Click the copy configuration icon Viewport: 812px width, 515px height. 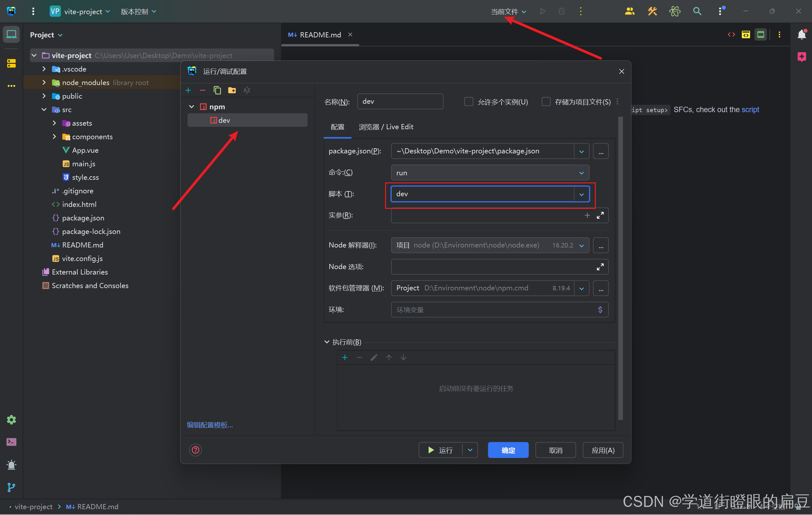(217, 90)
